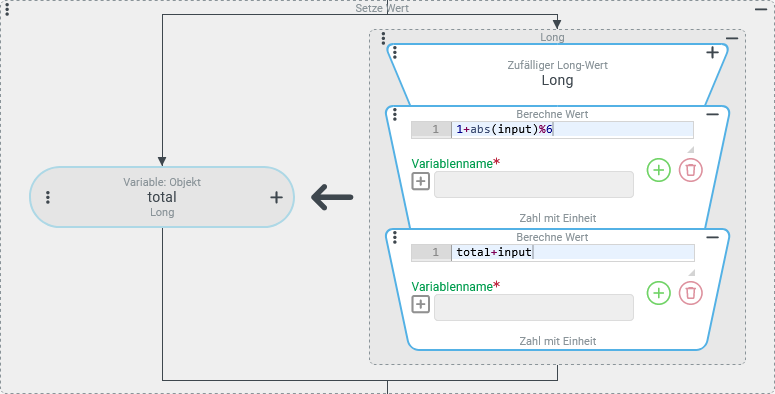Delete variable using trash in first block
The width and height of the screenshot is (775, 394).
tap(690, 170)
